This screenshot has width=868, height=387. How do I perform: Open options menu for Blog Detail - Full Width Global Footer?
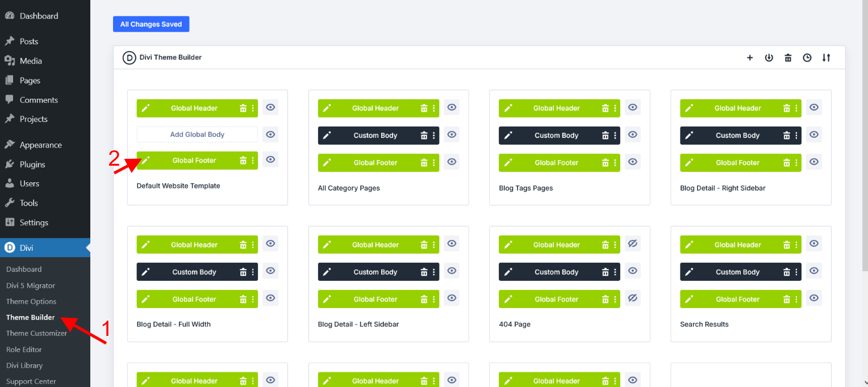pos(253,300)
